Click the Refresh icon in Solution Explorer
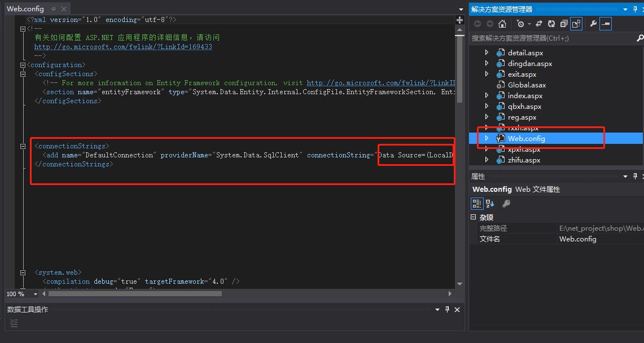The width and height of the screenshot is (644, 343). (x=551, y=24)
